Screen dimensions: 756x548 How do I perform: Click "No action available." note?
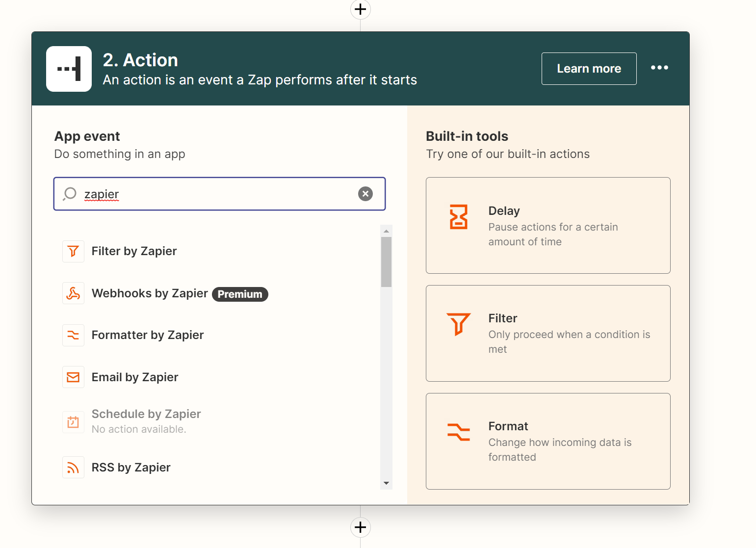click(139, 429)
